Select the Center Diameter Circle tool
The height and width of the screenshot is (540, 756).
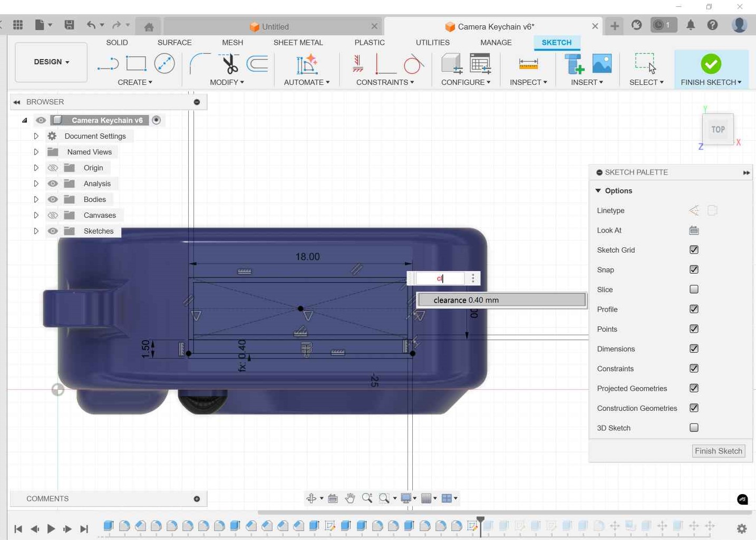[x=164, y=64]
